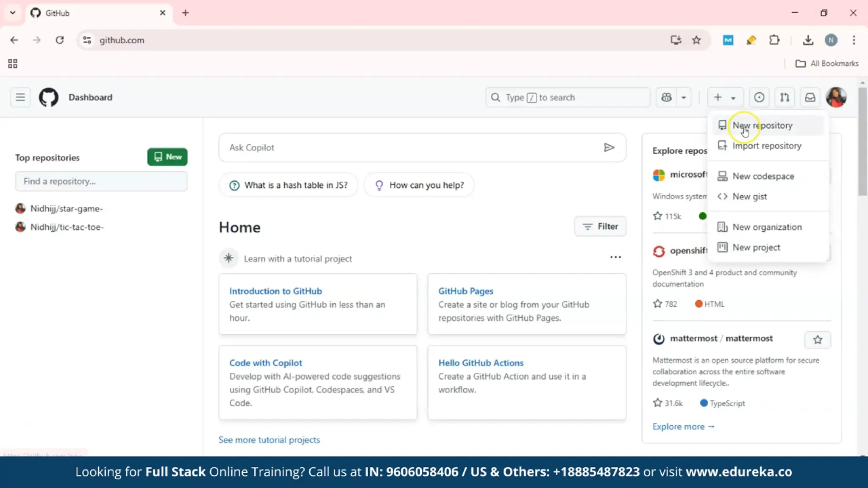
Task: Click the blue M extension icon
Action: tap(728, 40)
